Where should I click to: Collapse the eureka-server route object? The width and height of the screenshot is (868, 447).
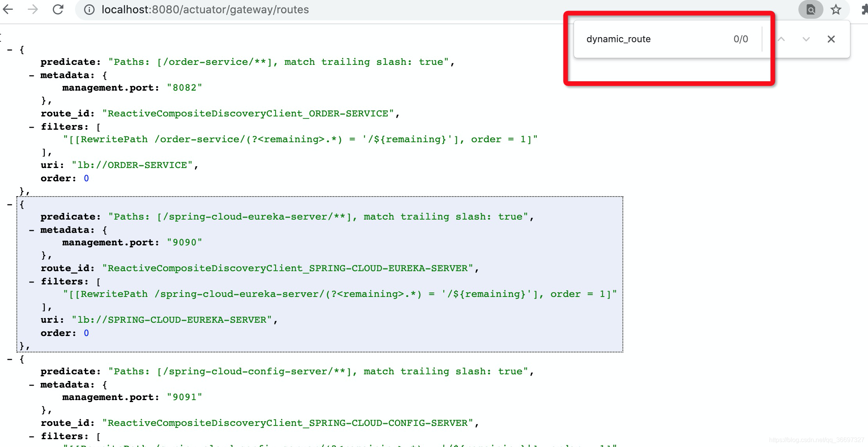click(10, 204)
